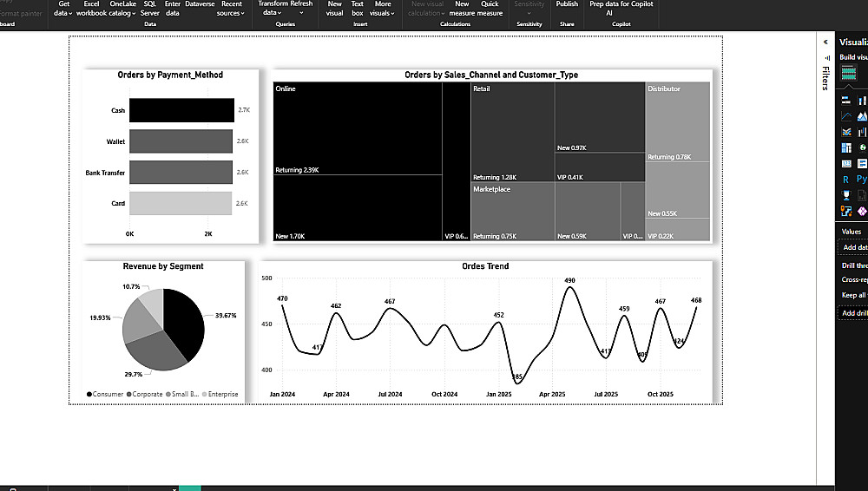Select the Online New 1.70K treemap tile
This screenshot has height=491, width=868.
tap(358, 207)
